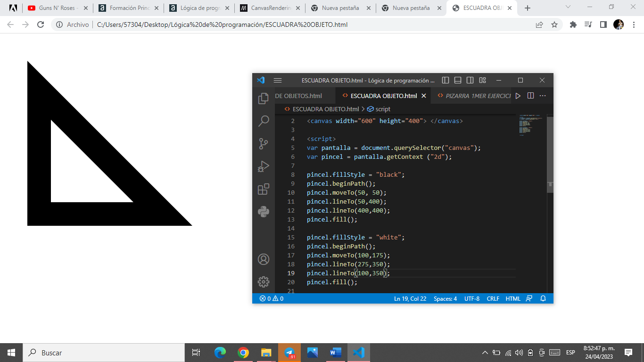
Task: Bookmark this page with the star
Action: 554,25
